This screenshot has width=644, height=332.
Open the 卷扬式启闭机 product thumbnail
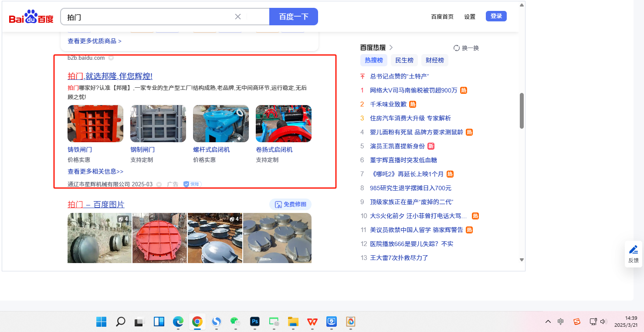tap(284, 123)
